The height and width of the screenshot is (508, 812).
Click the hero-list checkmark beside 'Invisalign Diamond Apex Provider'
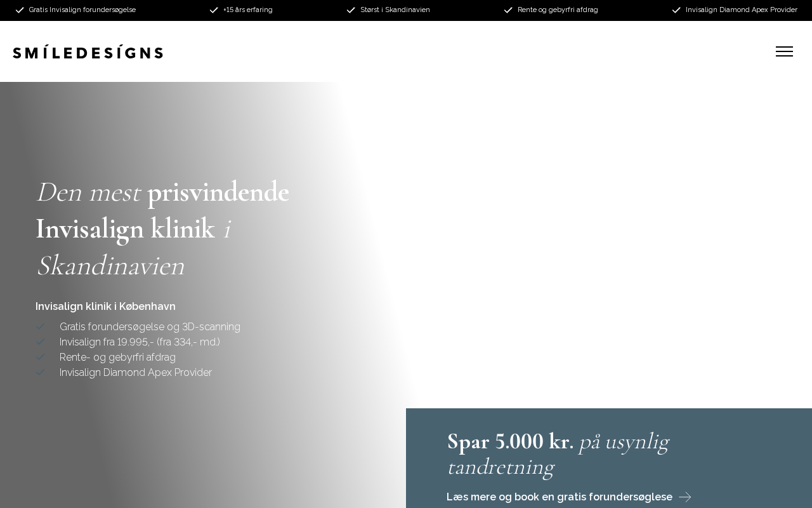[40, 373]
